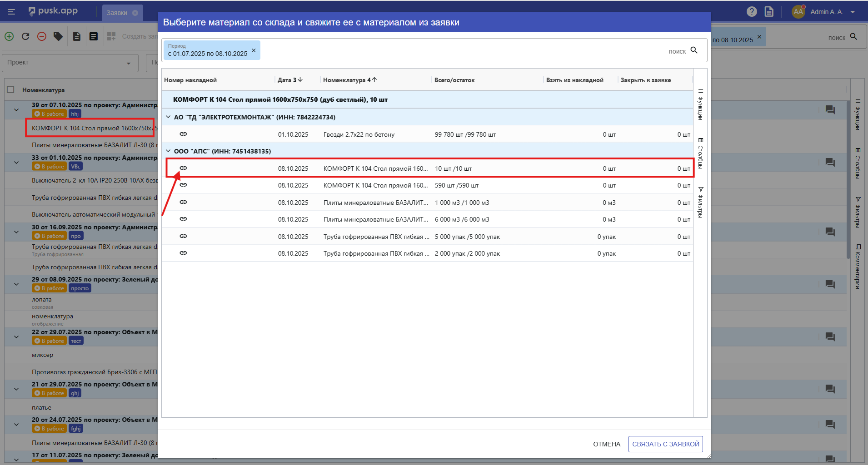Image resolution: width=868 pixels, height=465 pixels.
Task: Click the tag label icon in toolbar
Action: pos(58,36)
